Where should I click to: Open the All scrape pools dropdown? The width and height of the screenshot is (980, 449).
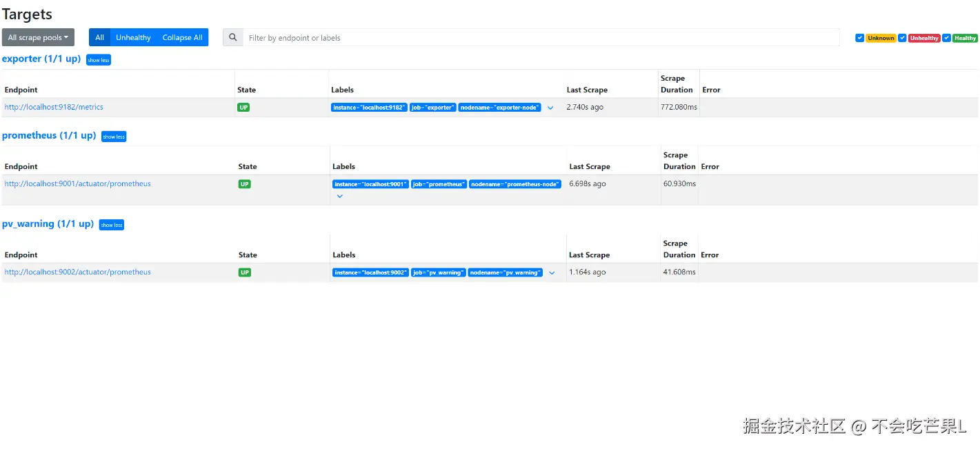(38, 37)
